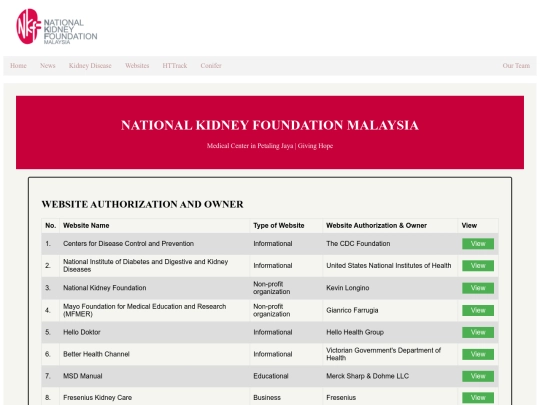540x405 pixels.
Task: Click the National Kidney Foundation Malaysia logo
Action: tap(57, 27)
